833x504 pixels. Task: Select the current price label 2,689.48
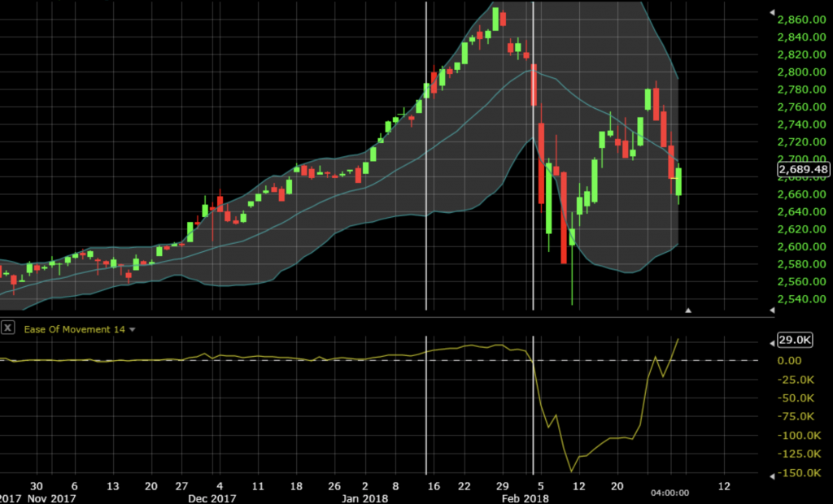click(x=803, y=169)
